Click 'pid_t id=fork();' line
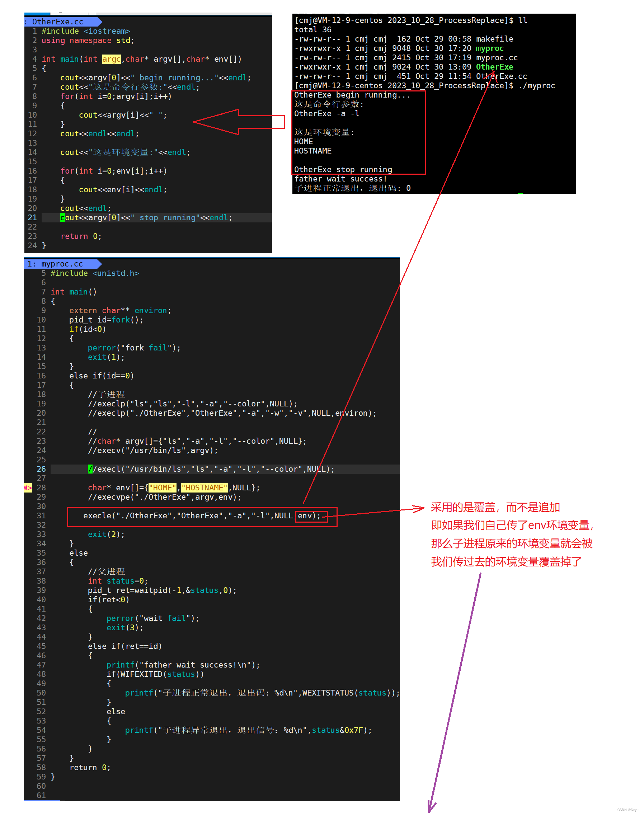Screen dimensions: 644x815 click(106, 320)
